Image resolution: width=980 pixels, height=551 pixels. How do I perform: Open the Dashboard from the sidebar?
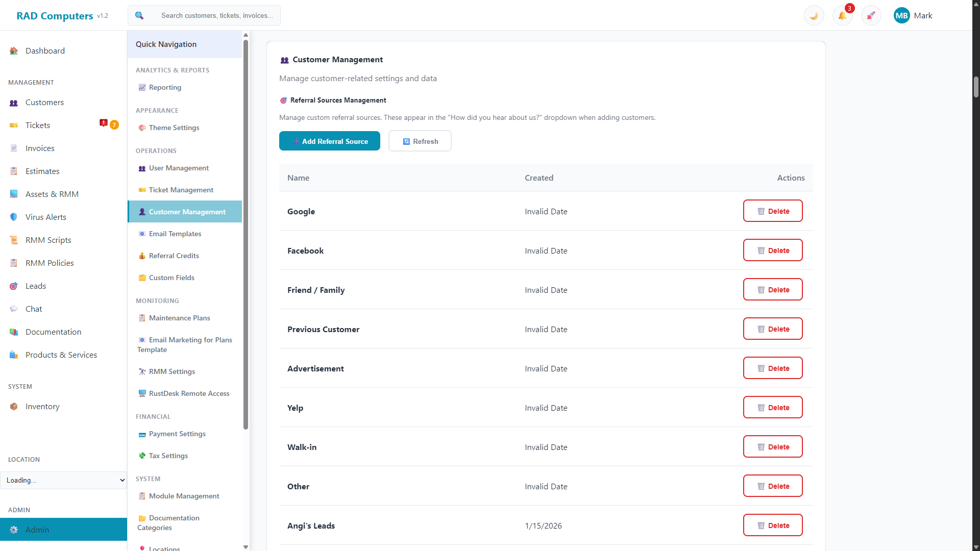click(45, 51)
